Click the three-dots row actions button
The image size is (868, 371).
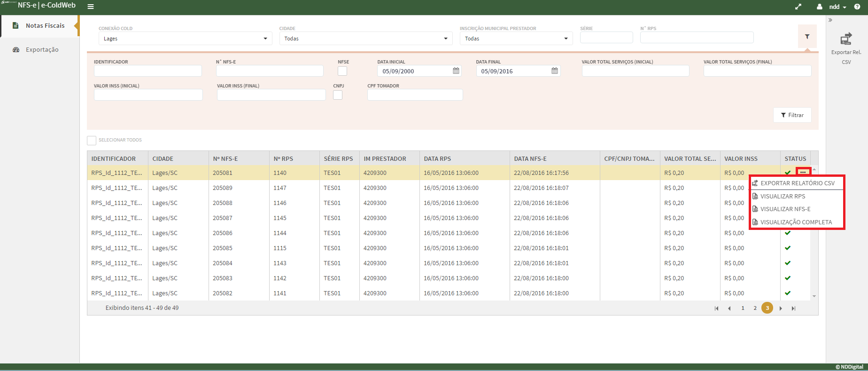[x=803, y=173]
